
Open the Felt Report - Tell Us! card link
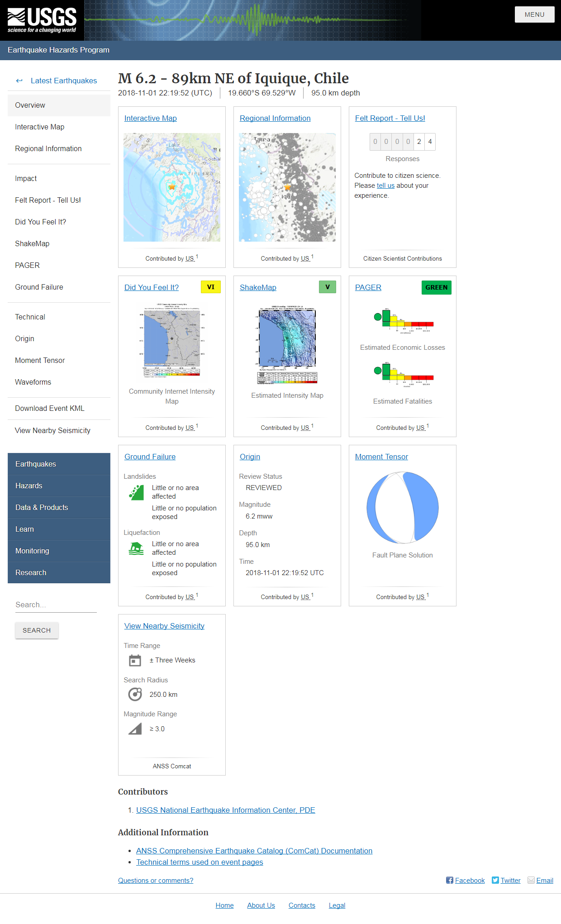point(390,118)
